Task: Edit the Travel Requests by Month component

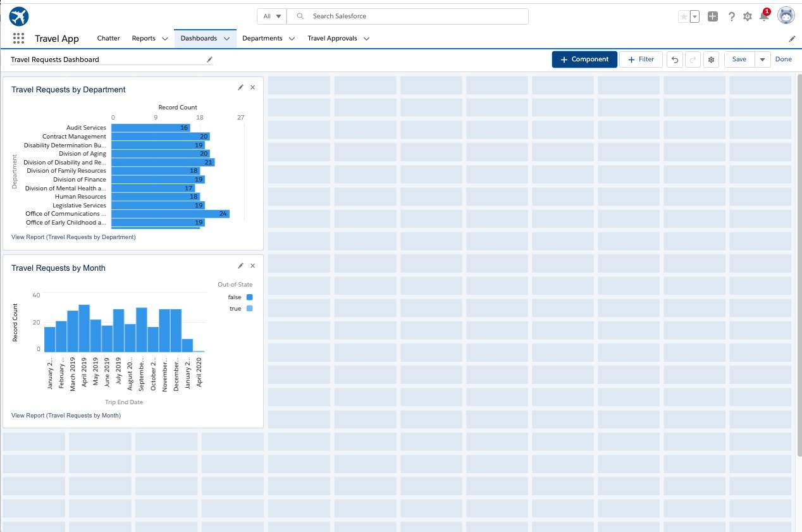Action: [240, 266]
